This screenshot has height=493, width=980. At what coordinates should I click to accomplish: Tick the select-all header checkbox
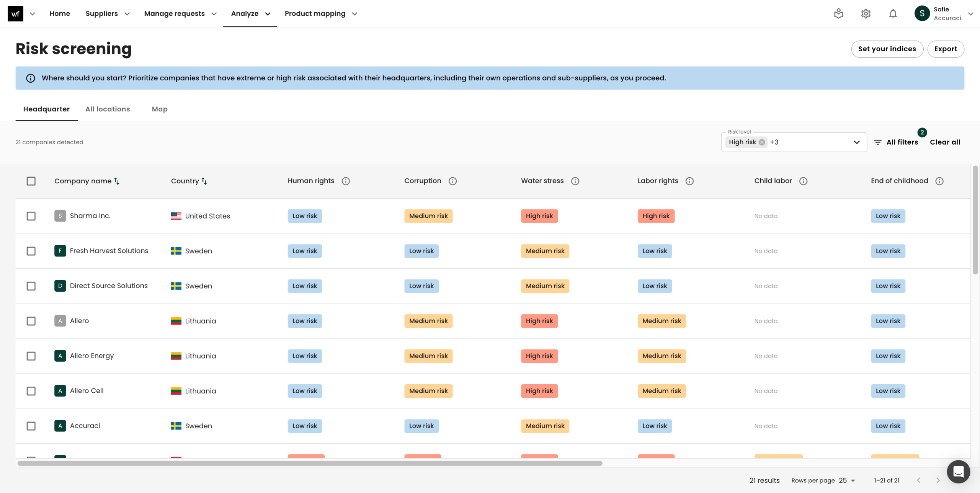[31, 181]
